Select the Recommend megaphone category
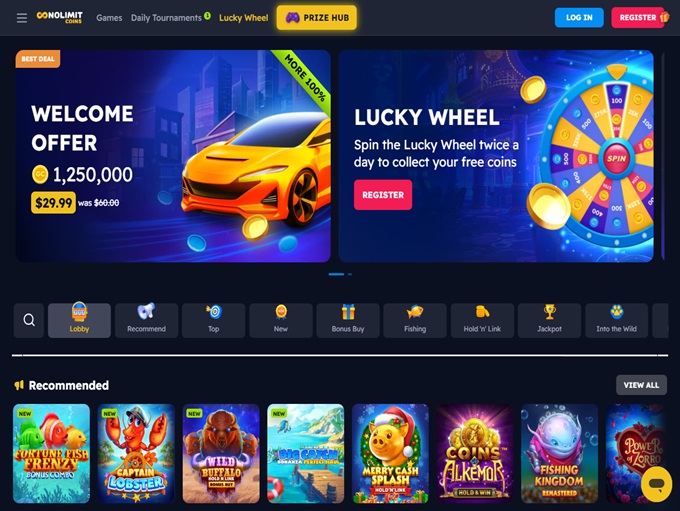 point(147,320)
